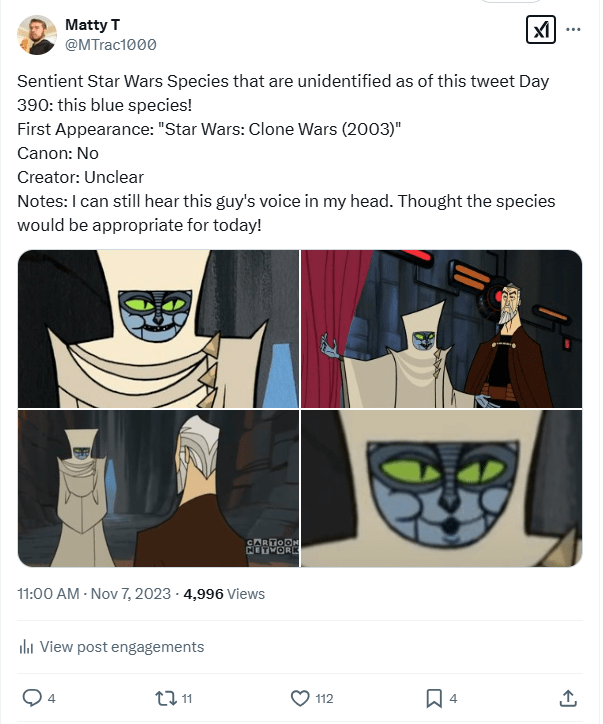
Task: Click the bar chart analytics icon
Action: 26,647
